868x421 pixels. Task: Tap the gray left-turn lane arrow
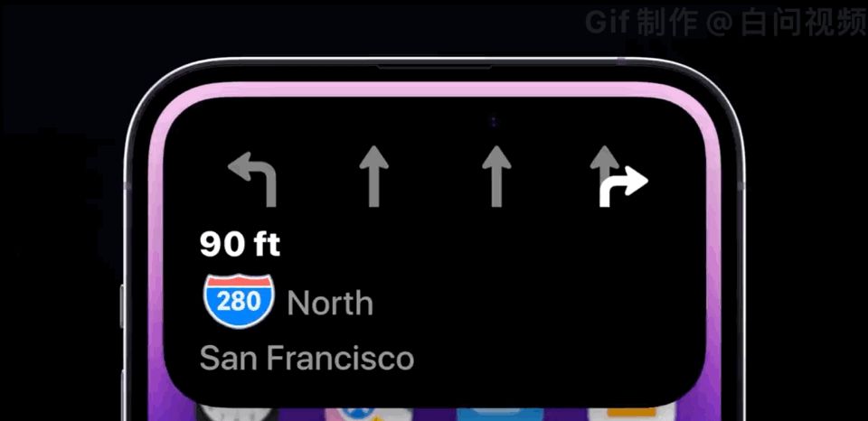pyautogui.click(x=252, y=179)
